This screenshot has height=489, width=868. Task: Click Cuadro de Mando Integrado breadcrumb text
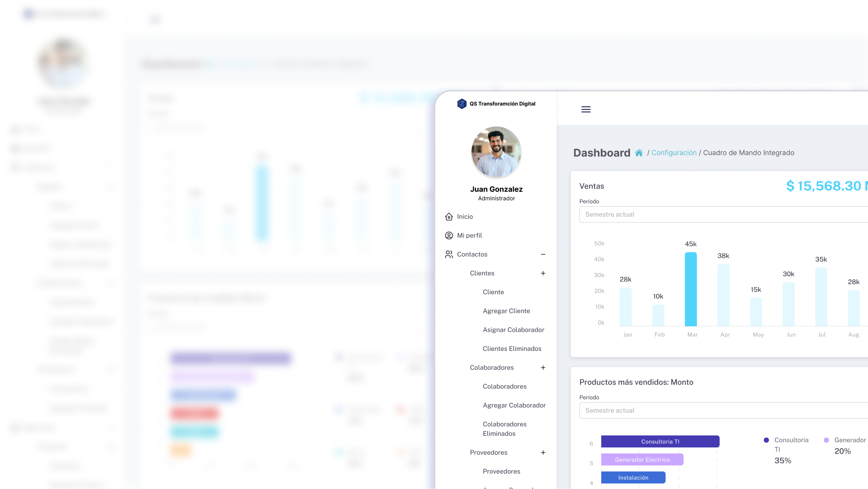click(x=749, y=153)
